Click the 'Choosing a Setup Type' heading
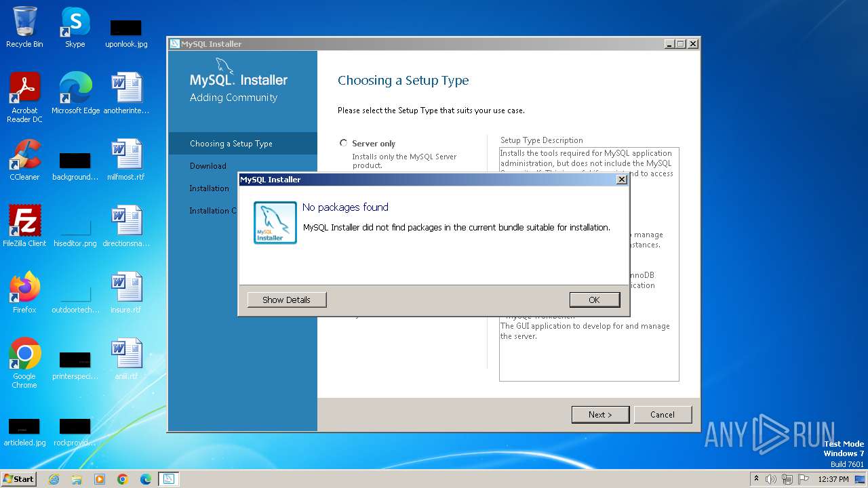Viewport: 868px width, 488px height. tap(403, 81)
